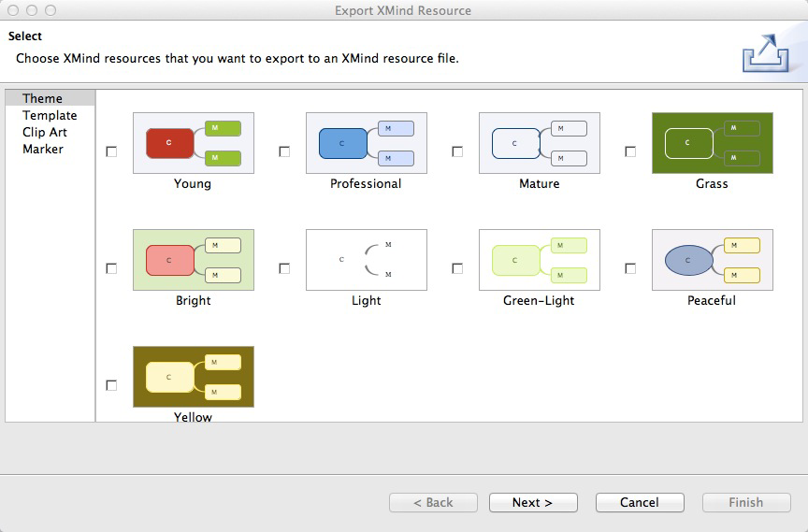Screen dimensions: 808x532
Task: Select the Young theme thumbnail
Action: tap(194, 143)
